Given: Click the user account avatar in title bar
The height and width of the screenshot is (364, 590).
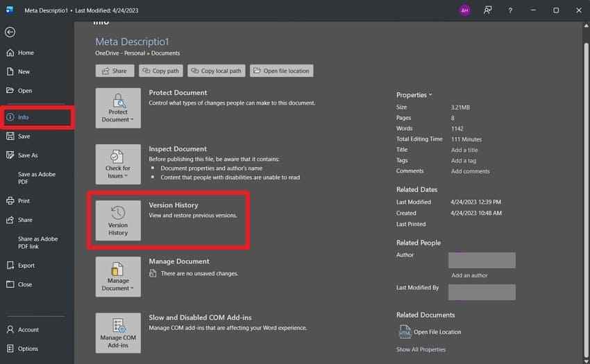Looking at the screenshot, I should tap(465, 10).
